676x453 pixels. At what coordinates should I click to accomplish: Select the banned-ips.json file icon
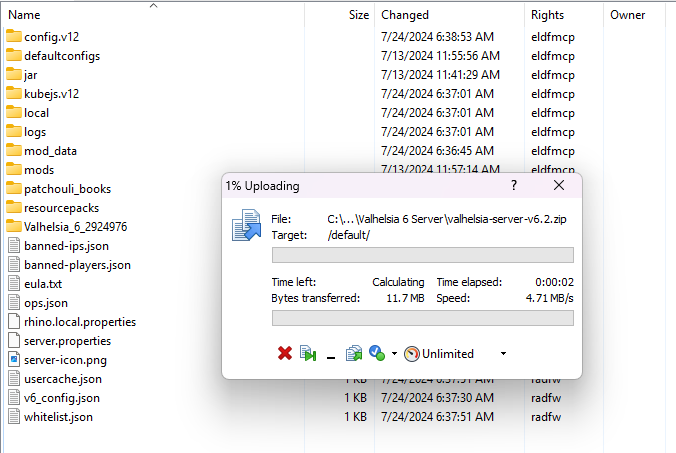[14, 245]
